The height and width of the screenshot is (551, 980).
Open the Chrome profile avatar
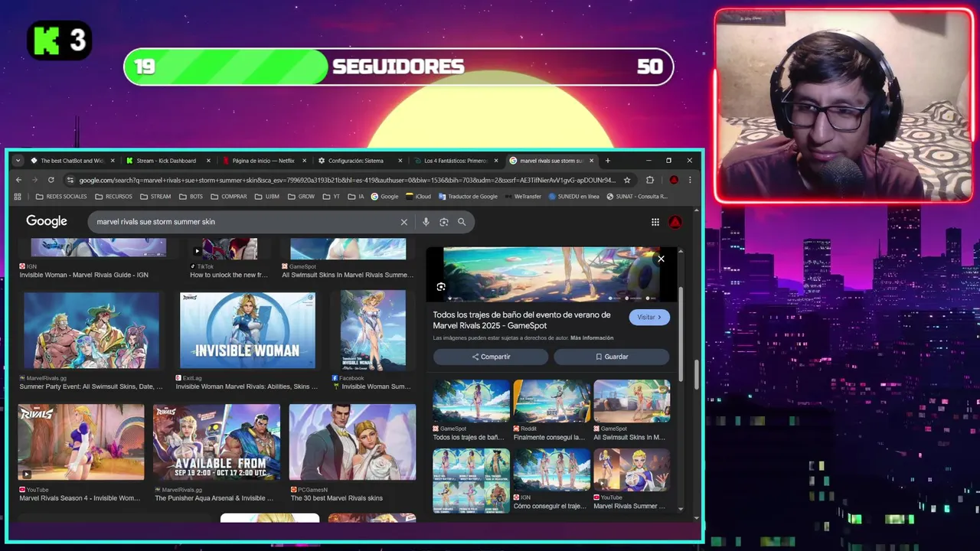click(x=674, y=180)
